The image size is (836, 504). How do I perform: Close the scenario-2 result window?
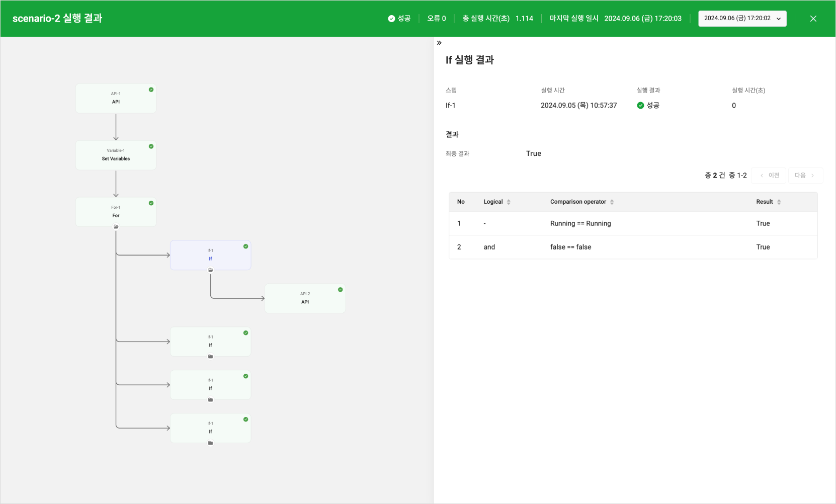pos(813,19)
